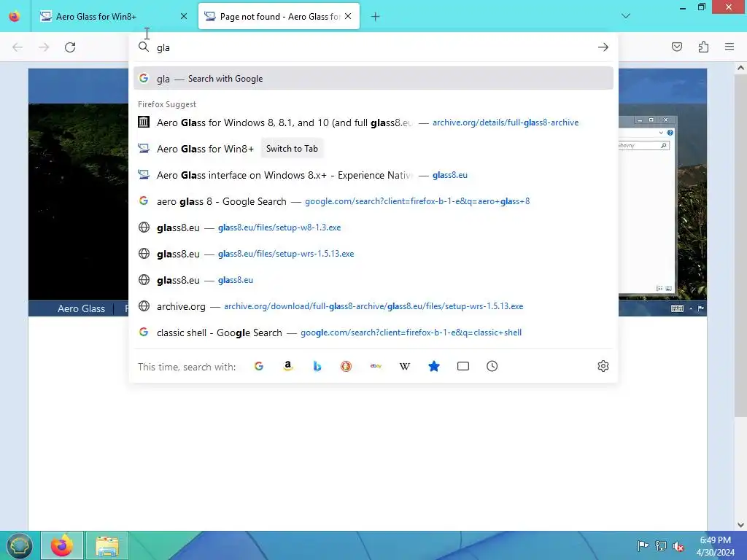Close the Aero Glass for Win8+ tab
This screenshot has height=560, width=747.
[184, 17]
